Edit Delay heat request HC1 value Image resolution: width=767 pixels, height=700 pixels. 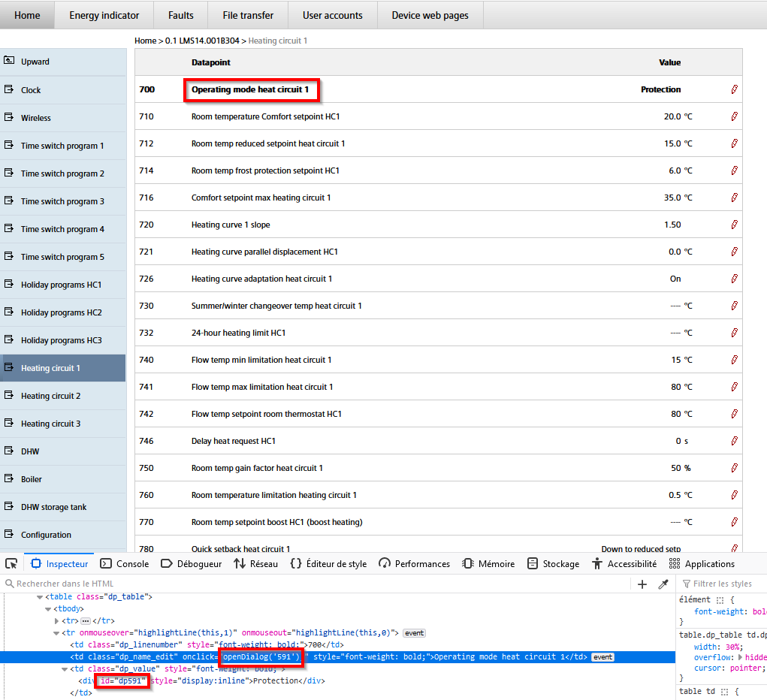pyautogui.click(x=734, y=441)
